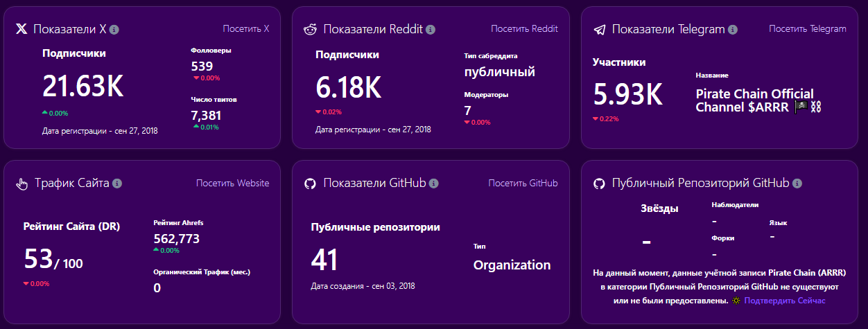Viewport: 868px width, 329px height.
Task: Open the Посетить Website link
Action: 233,184
